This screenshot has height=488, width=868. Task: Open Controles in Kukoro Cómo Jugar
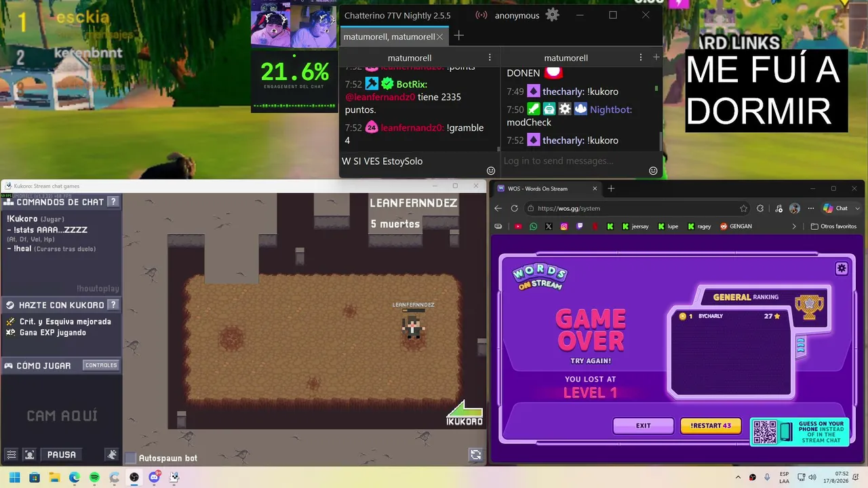[x=101, y=365]
